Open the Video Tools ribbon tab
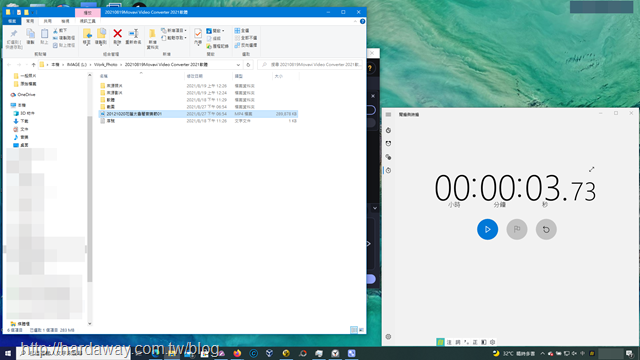The width and height of the screenshot is (640, 360). 87,21
